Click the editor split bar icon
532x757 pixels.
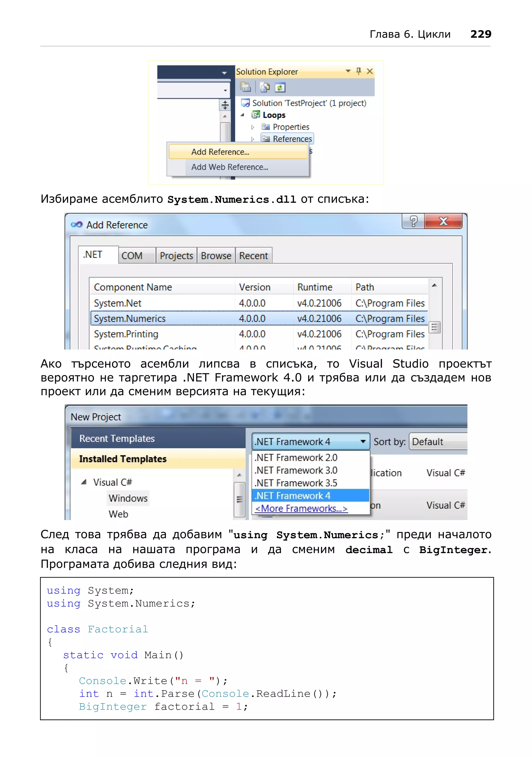pos(225,105)
